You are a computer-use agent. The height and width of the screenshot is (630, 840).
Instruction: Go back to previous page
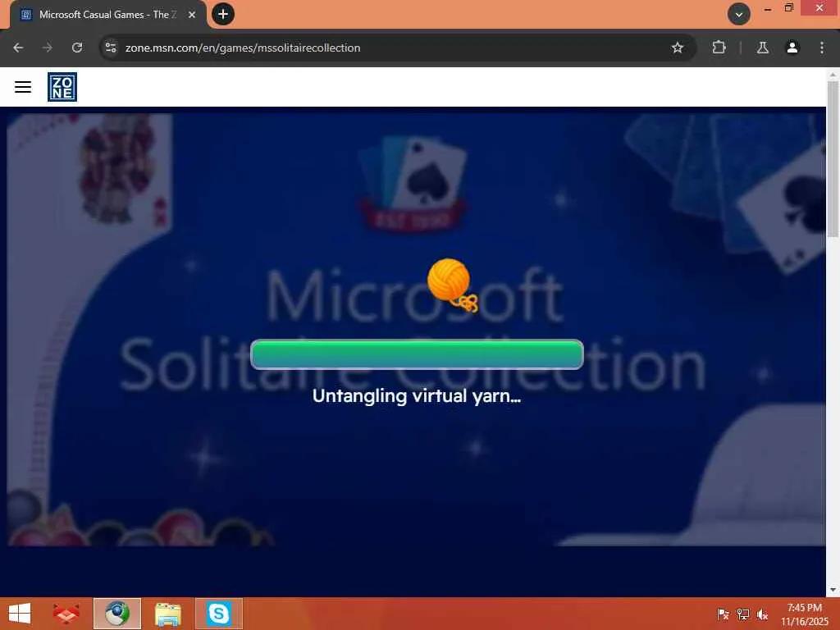pos(18,48)
